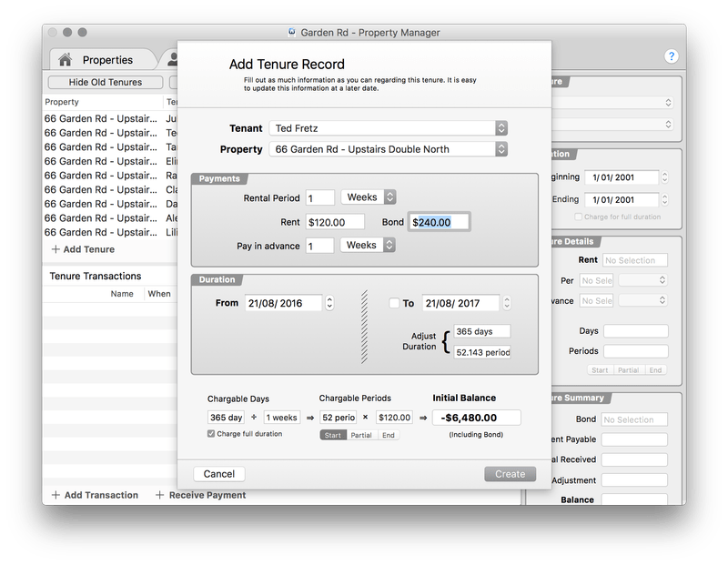
Task: Select the tenure row with tenant starting Eli
Action: (x=110, y=162)
